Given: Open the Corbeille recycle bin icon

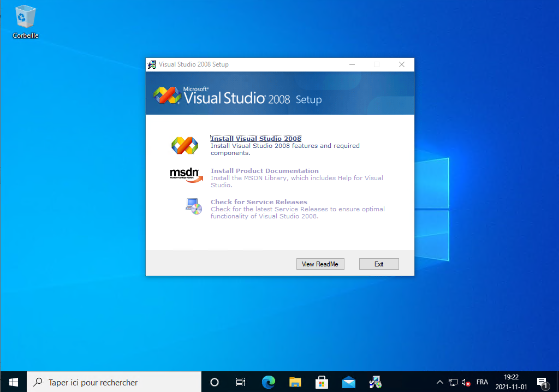Looking at the screenshot, I should point(25,22).
